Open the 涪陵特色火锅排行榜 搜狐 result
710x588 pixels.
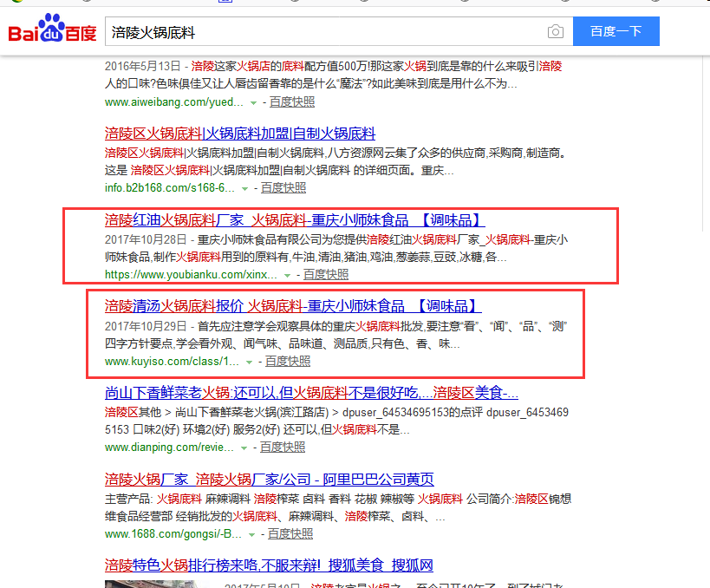(277, 565)
